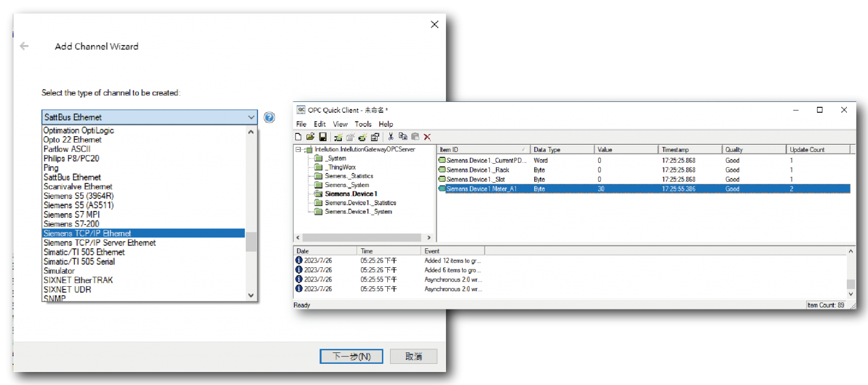The width and height of the screenshot is (868, 385).
Task: Click the Open folder toolbar icon
Action: (310, 137)
